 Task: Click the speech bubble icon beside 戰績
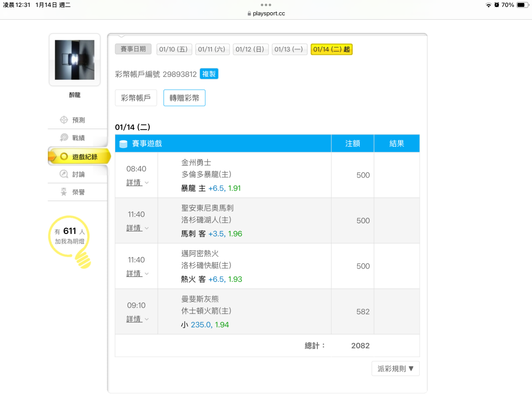pyautogui.click(x=64, y=137)
